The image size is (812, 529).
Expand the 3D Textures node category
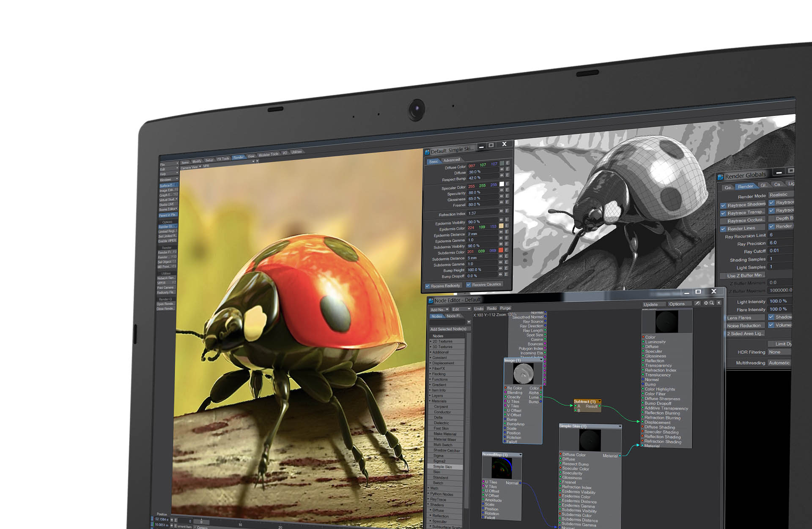point(431,347)
